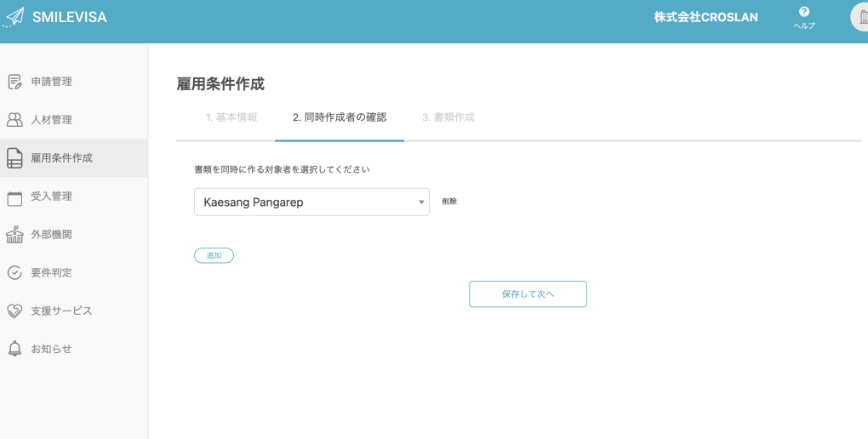Open お知らせ notifications label

[x=51, y=349]
